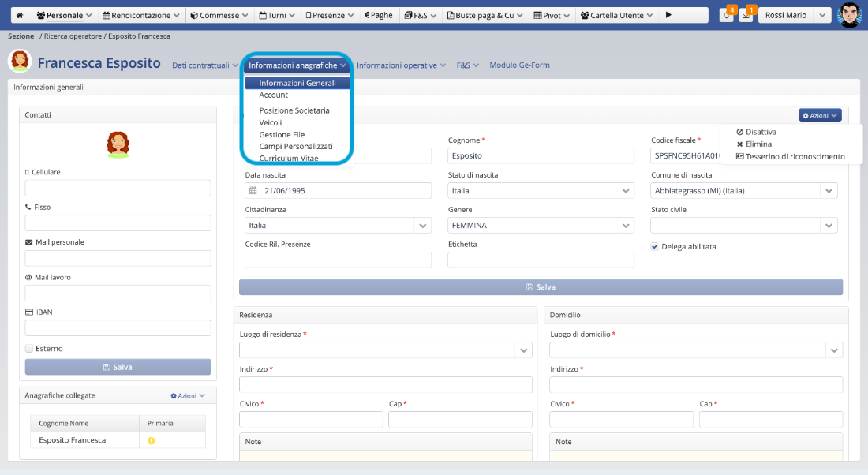Click Francesca's profile picture in the Contatti panel

click(x=118, y=144)
